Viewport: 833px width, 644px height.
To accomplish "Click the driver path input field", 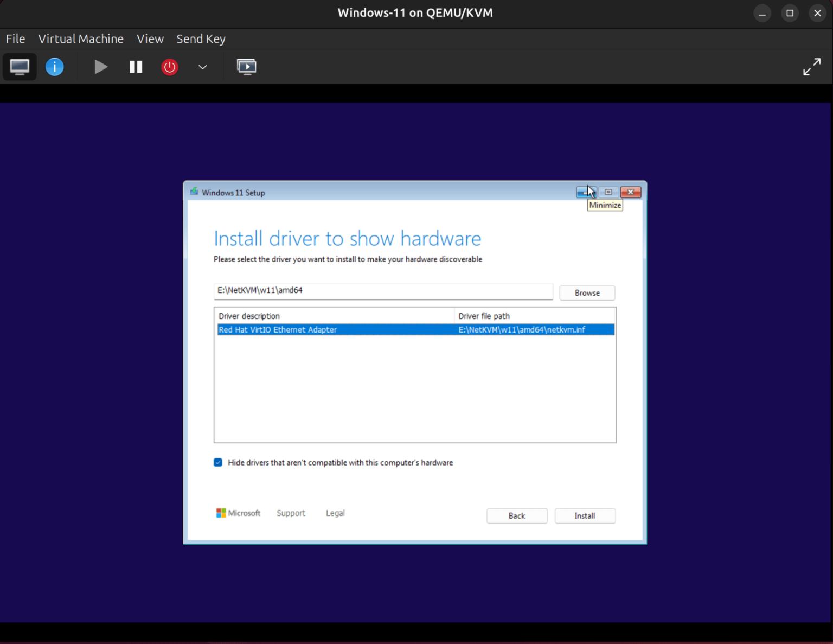I will tap(383, 291).
